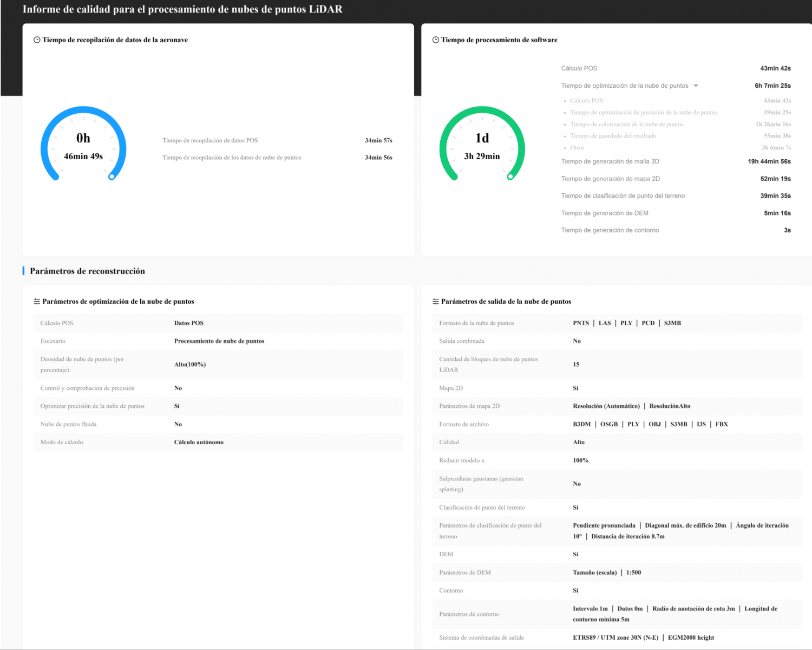Click the Alto(100%) point cloud density value
The height and width of the screenshot is (650, 812).
190,365
